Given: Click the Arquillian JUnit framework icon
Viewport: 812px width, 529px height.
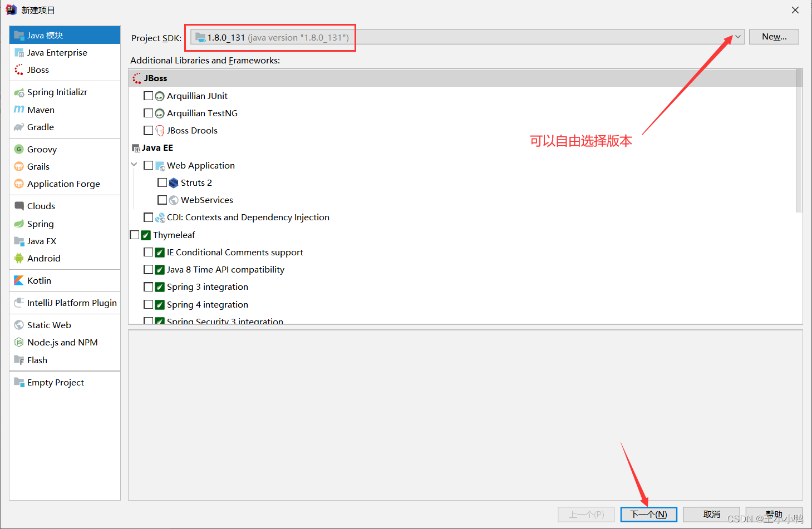Looking at the screenshot, I should pyautogui.click(x=160, y=96).
